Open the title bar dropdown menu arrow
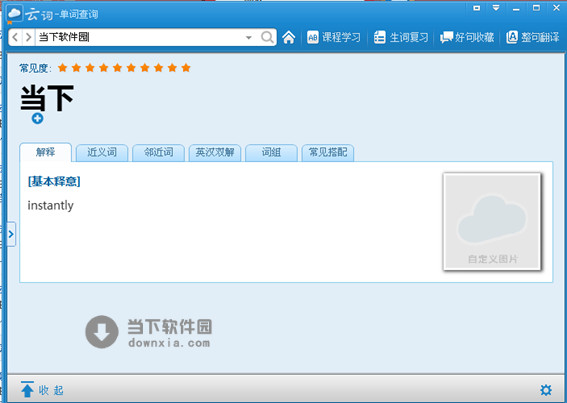The width and height of the screenshot is (567, 403). pos(496,8)
